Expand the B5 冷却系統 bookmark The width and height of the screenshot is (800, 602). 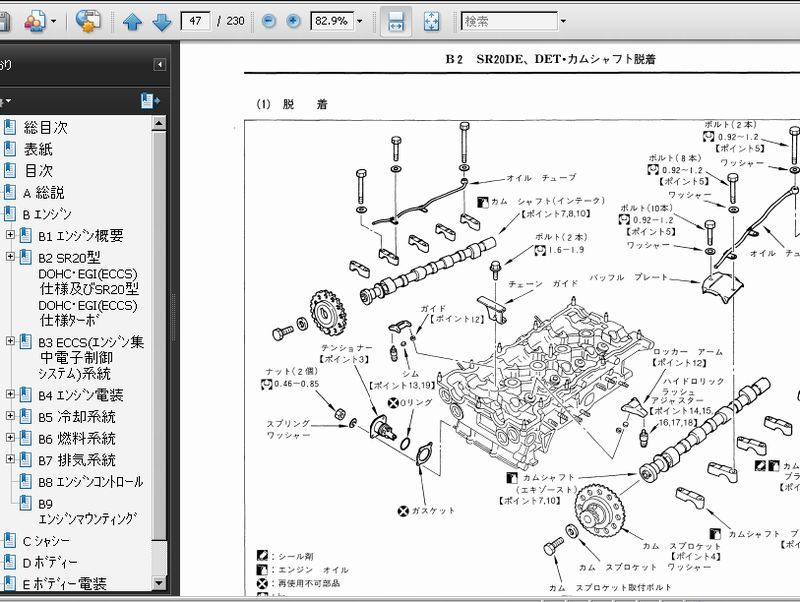click(10, 416)
